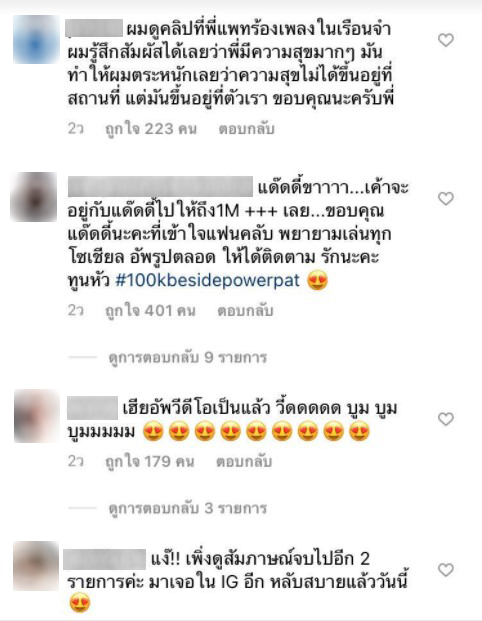Reply to the comment with 401 likes
Screen dimensions: 482x621
[x=245, y=310]
